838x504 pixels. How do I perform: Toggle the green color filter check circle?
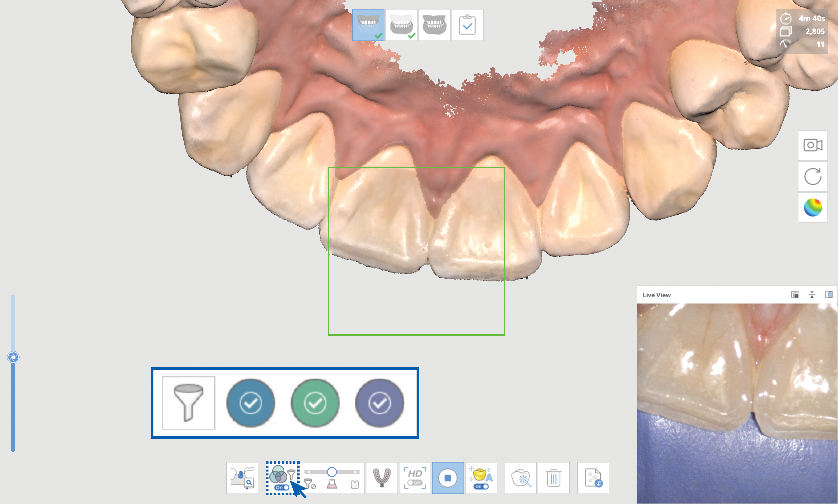(x=315, y=403)
